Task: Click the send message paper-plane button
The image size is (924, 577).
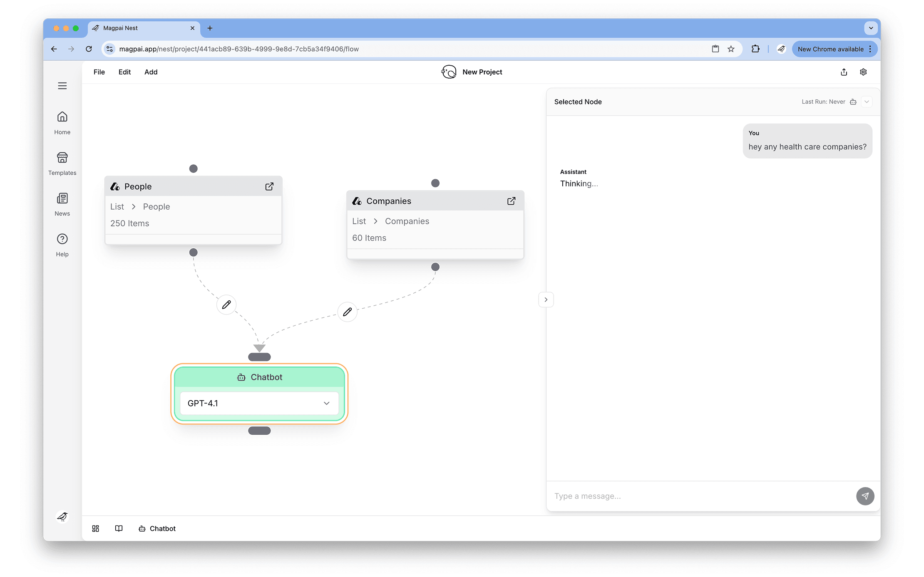Action: pos(865,496)
